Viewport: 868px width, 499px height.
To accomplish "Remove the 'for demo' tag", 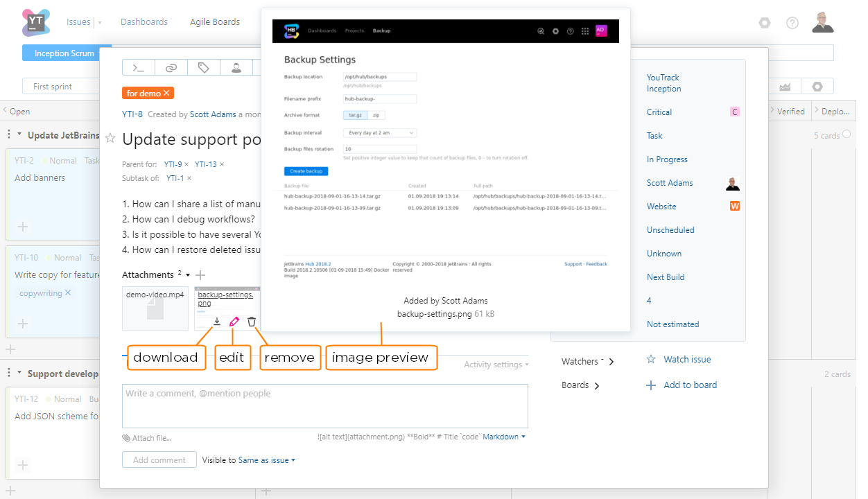I will [167, 93].
